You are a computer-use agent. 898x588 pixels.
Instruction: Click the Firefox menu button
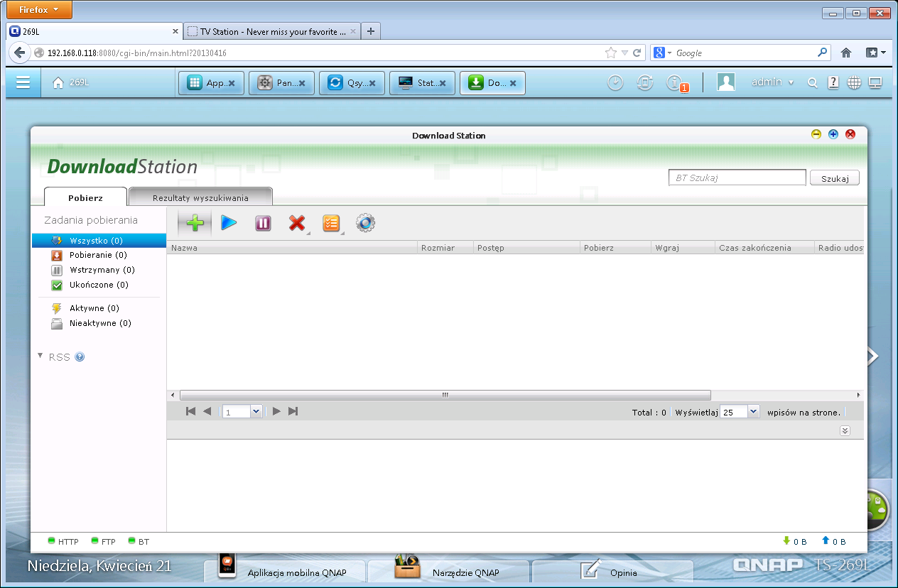pos(39,10)
